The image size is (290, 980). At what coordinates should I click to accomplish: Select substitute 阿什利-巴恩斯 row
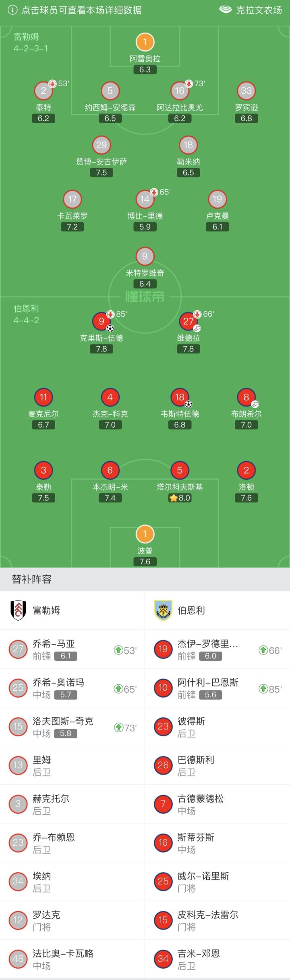[x=217, y=688]
